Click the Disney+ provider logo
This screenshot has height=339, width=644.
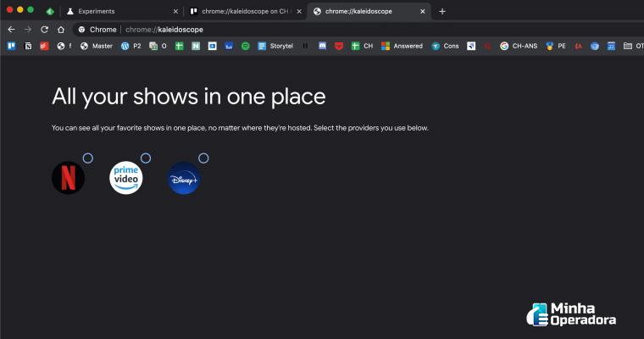tap(184, 178)
